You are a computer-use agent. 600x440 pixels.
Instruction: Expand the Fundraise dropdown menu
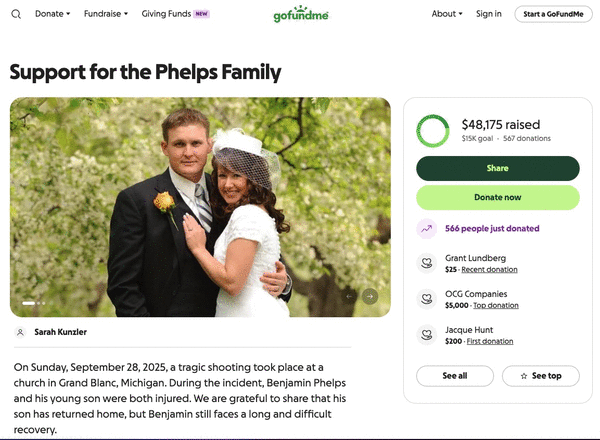[x=105, y=14]
